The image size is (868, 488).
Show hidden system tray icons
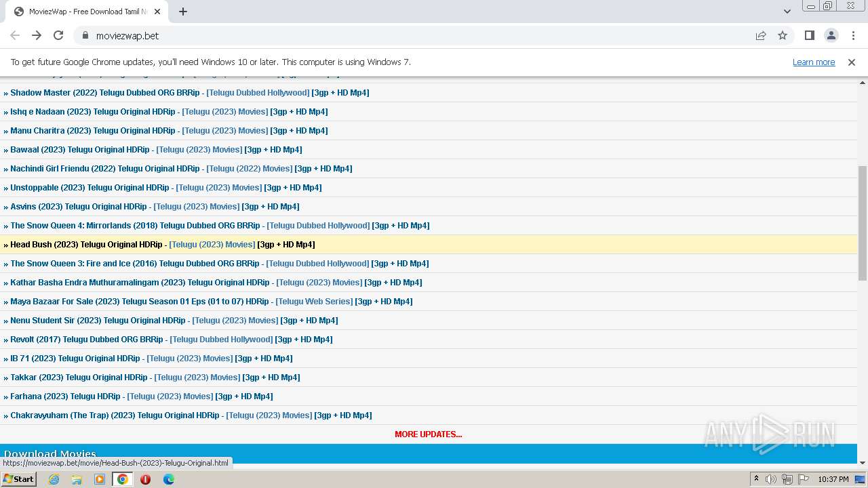click(x=756, y=479)
